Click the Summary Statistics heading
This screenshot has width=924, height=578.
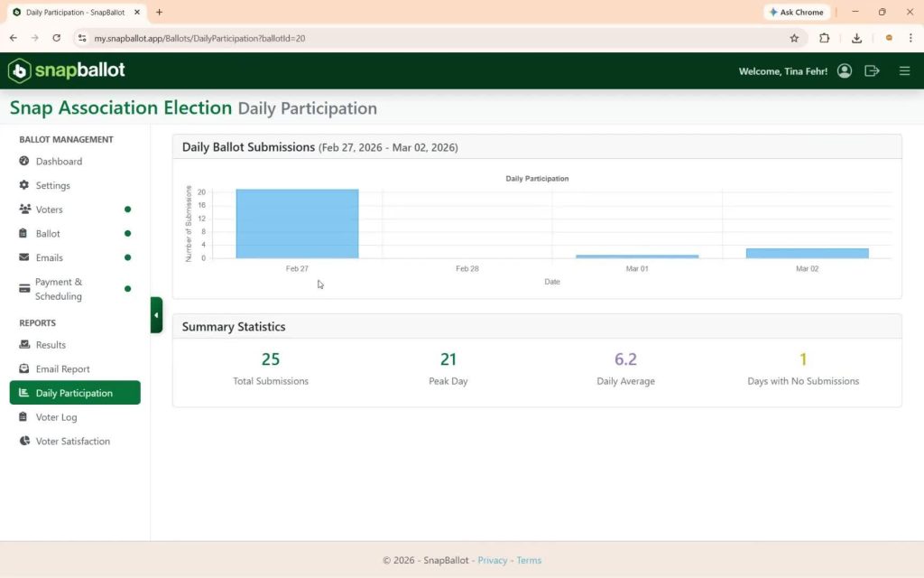pyautogui.click(x=234, y=327)
